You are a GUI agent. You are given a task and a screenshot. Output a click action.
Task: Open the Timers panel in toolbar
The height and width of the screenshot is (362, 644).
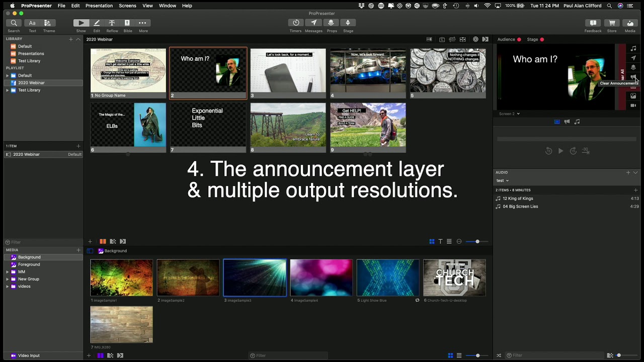click(296, 23)
